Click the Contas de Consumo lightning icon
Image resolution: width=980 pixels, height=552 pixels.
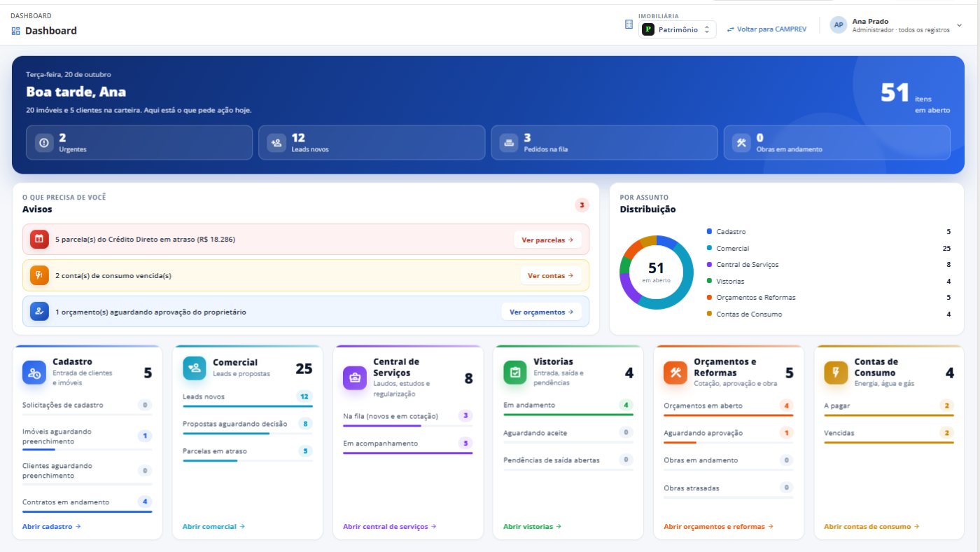[836, 373]
